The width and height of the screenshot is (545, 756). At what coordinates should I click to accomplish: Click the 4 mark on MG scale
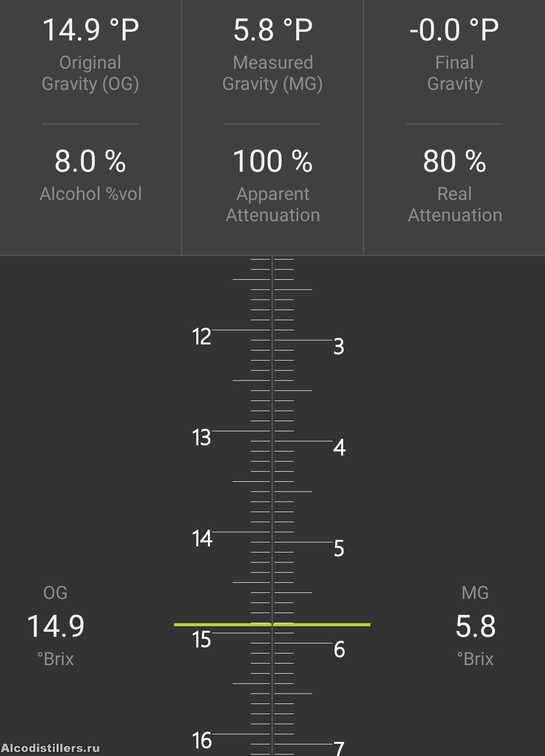[x=339, y=447]
